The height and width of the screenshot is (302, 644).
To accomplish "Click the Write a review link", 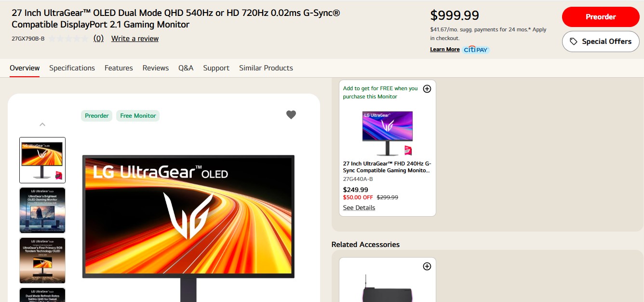I will [135, 39].
